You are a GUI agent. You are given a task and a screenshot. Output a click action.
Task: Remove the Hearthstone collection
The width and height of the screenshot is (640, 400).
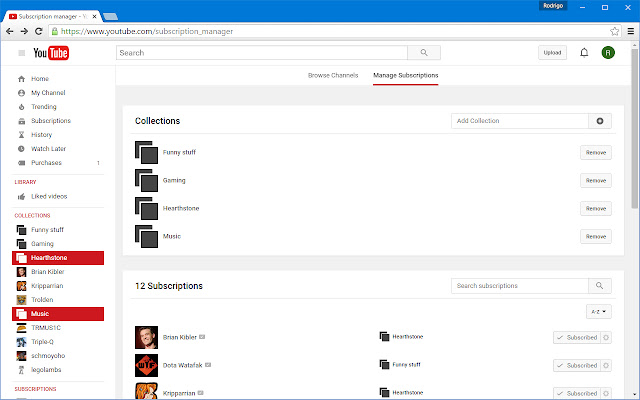[596, 209]
